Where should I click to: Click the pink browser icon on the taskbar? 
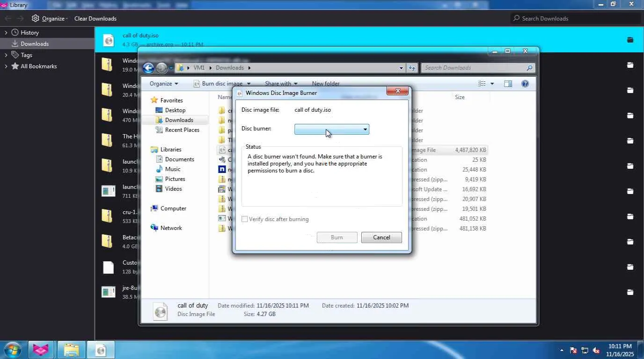(41, 350)
